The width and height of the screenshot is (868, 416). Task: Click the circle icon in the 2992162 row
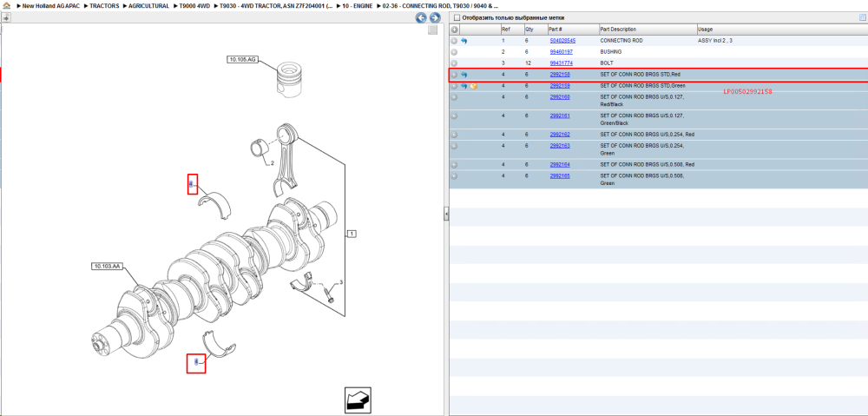tap(454, 135)
